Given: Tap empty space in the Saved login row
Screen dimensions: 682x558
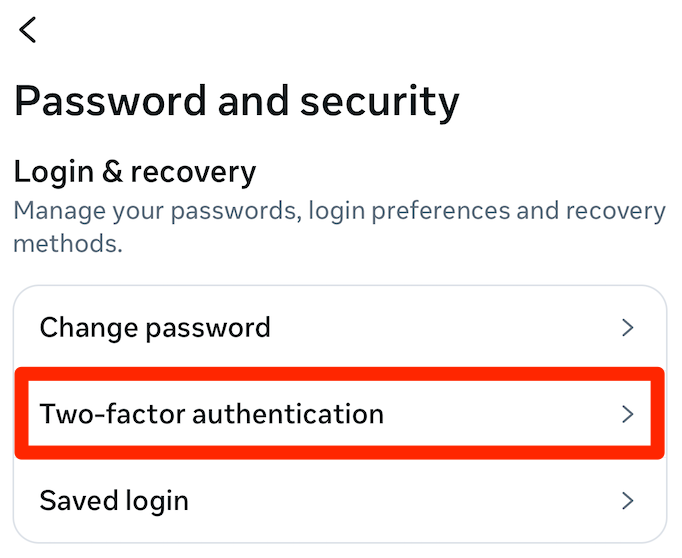Looking at the screenshot, I should [400, 500].
